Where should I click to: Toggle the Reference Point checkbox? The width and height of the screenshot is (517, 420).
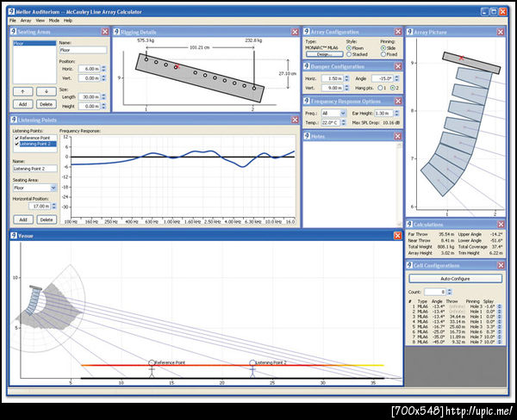coord(17,138)
